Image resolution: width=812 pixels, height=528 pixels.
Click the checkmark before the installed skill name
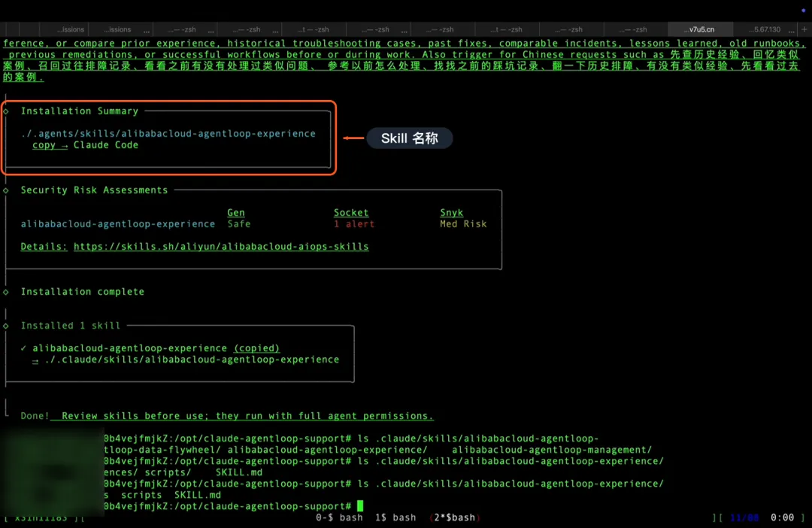coord(23,348)
